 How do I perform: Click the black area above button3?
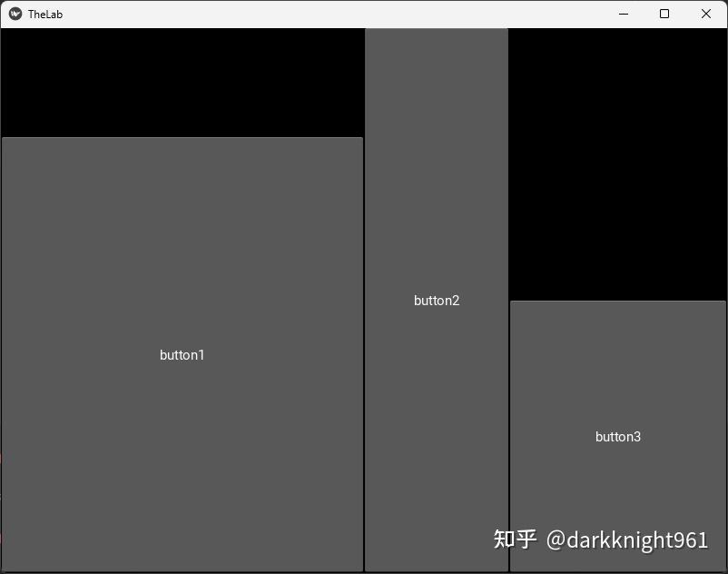click(x=618, y=163)
